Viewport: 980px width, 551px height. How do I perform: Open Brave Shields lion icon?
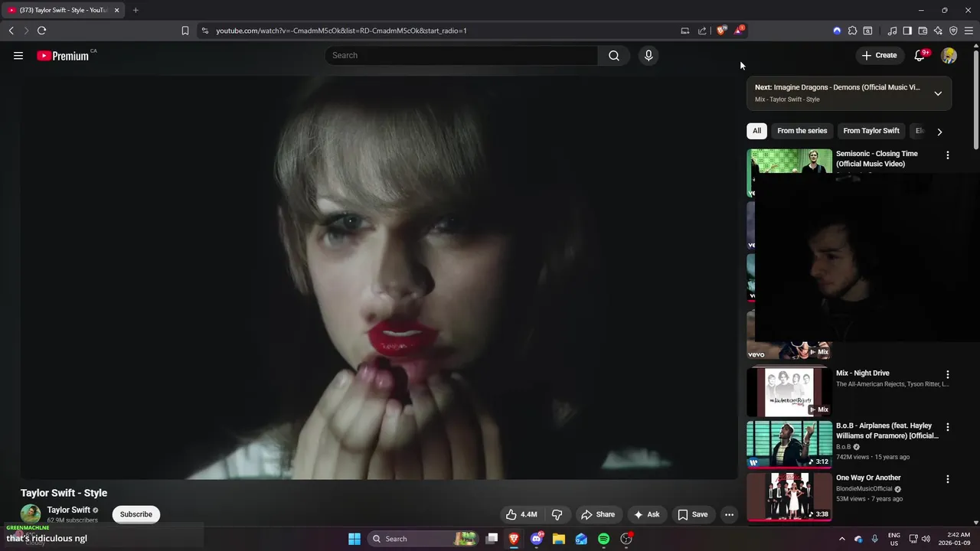[721, 31]
